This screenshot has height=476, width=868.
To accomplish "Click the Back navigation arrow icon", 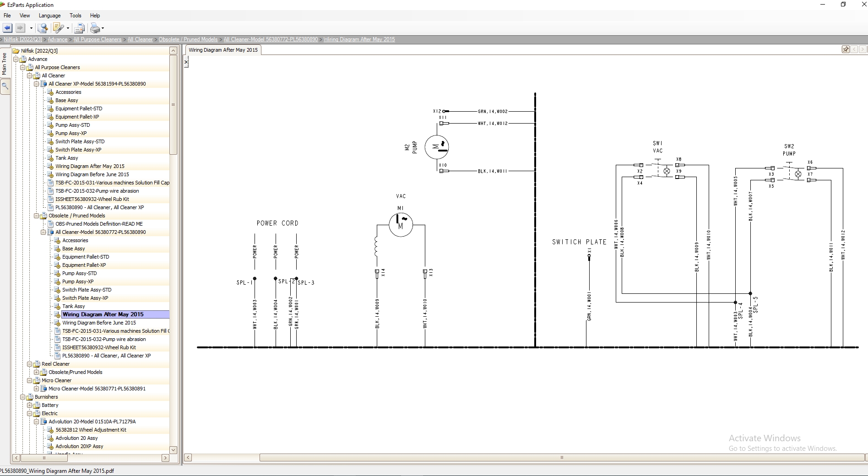I will 7,28.
